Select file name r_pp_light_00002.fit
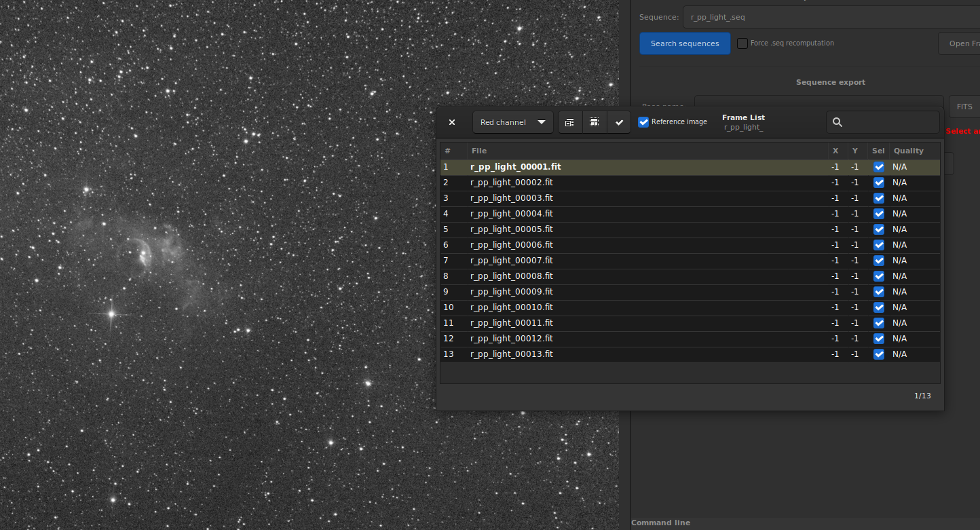The width and height of the screenshot is (980, 530). tap(512, 183)
